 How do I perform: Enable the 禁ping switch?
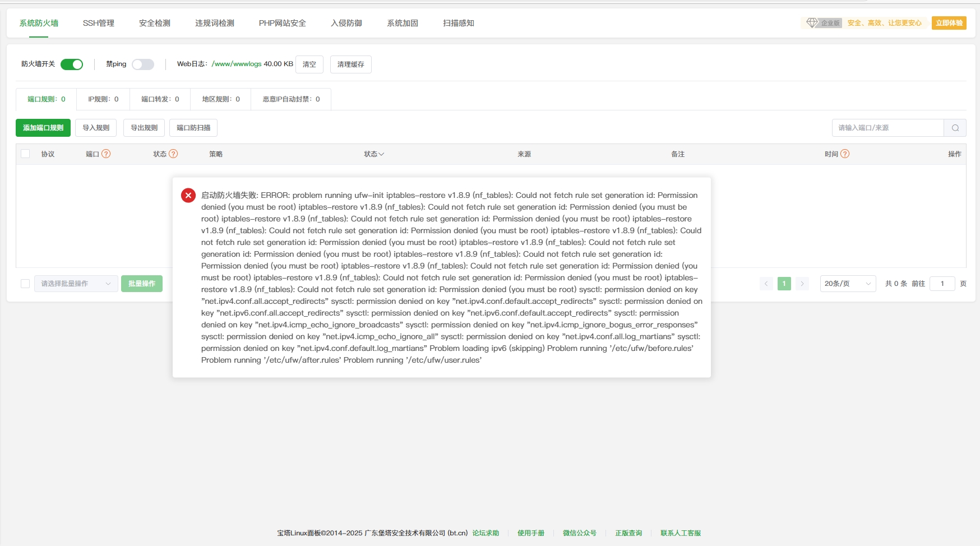[x=143, y=64]
